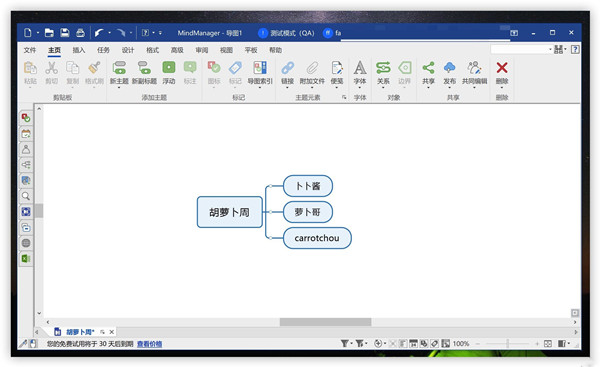This screenshot has height=367, width=600.
Task: Expand the 导图索引 dropdown arrow
Action: [260, 88]
